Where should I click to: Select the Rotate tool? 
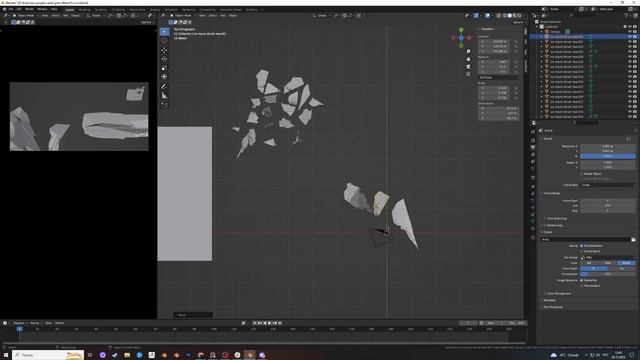[164, 59]
